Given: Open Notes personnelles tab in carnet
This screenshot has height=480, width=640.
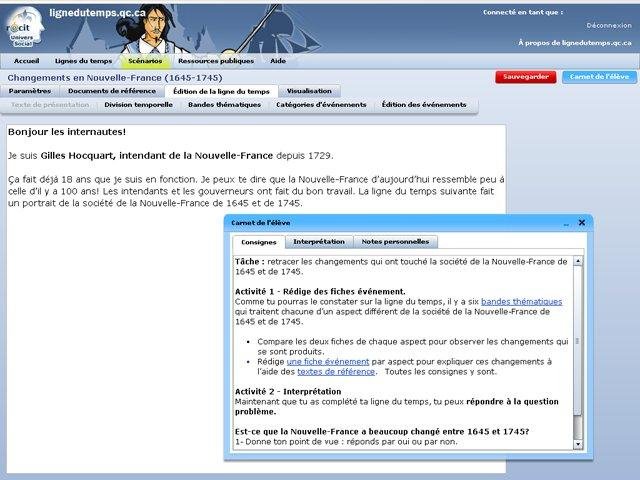Looking at the screenshot, I should point(395,242).
